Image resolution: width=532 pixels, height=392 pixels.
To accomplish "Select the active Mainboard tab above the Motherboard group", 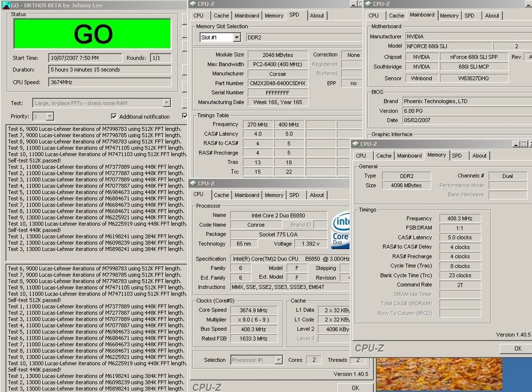I will (422, 15).
